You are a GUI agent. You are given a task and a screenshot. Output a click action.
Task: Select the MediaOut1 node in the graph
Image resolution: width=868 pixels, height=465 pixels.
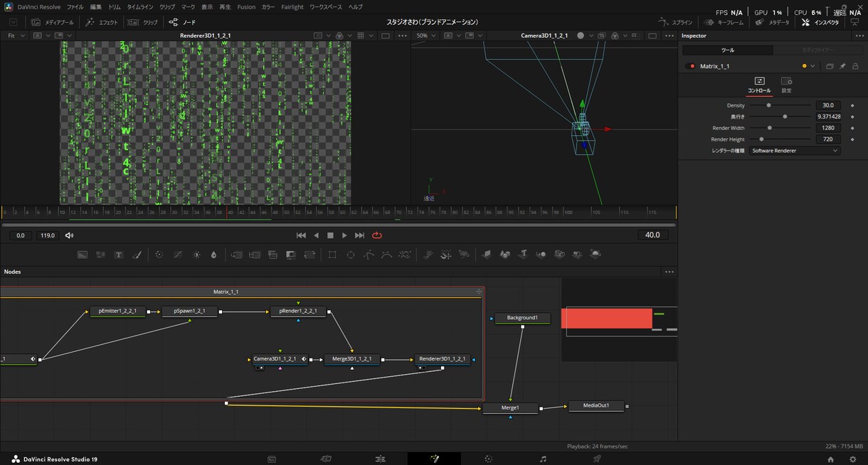[596, 406]
